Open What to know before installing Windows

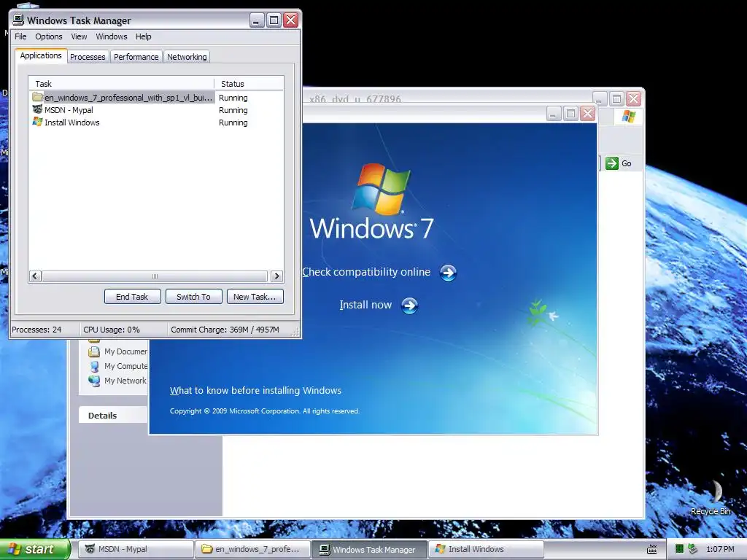255,391
